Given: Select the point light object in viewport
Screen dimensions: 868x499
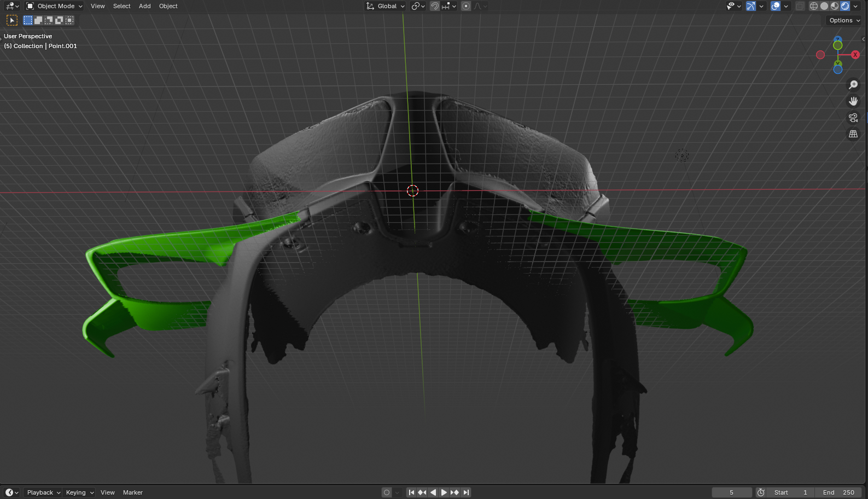Looking at the screenshot, I should point(682,155).
